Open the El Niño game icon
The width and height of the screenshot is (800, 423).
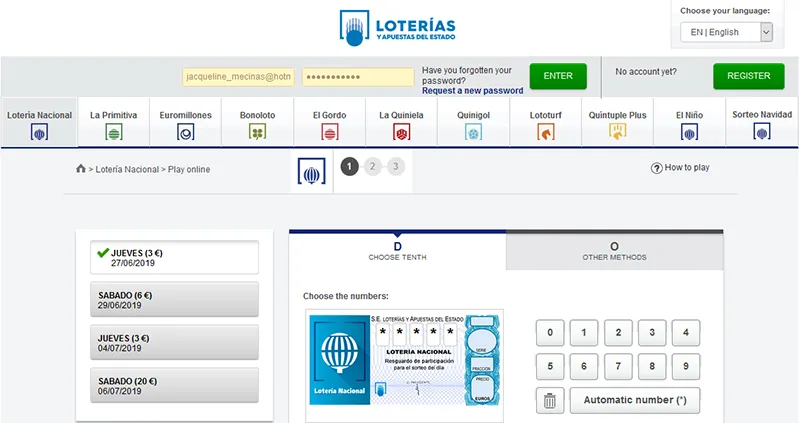coord(689,133)
